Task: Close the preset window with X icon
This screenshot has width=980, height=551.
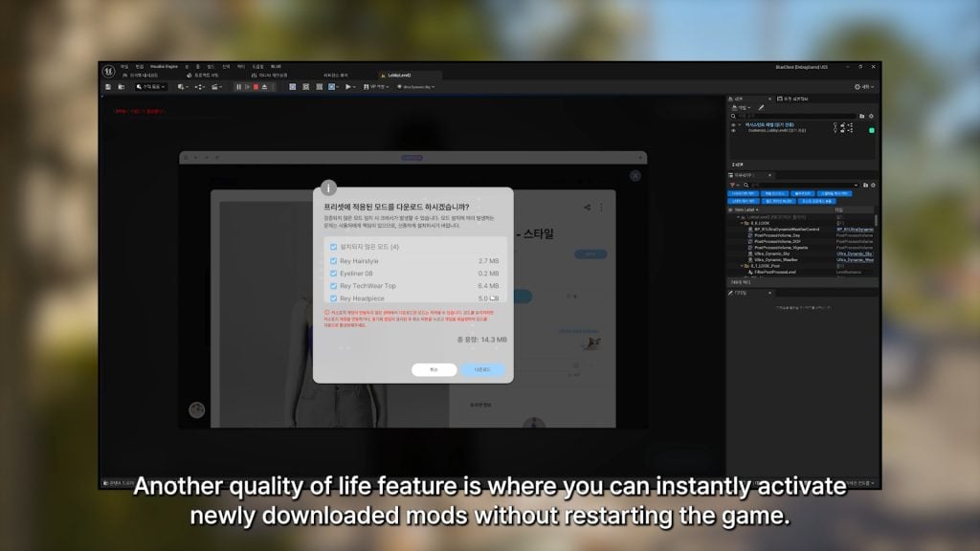Action: (635, 176)
